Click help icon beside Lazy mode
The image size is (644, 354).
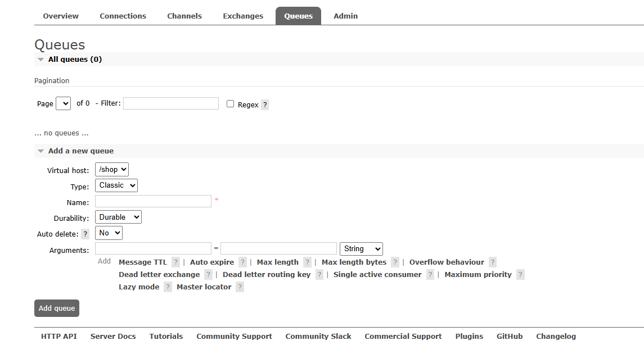tap(168, 287)
